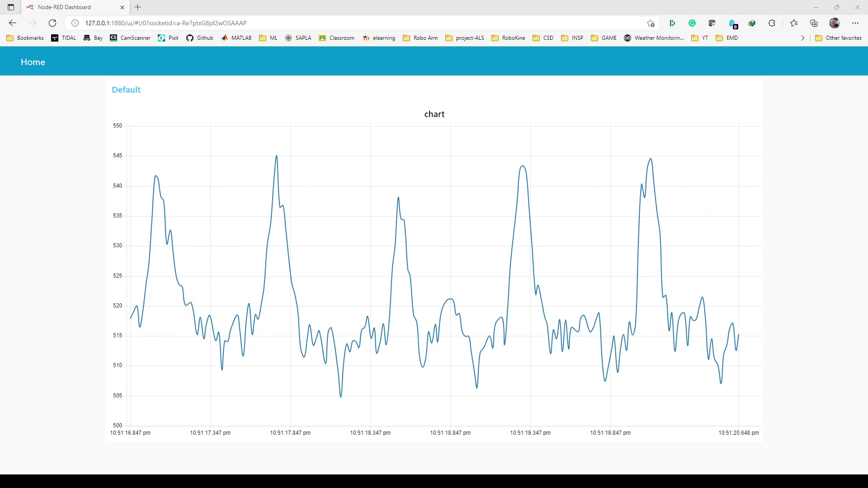Click the Grammarly extension icon

point(692,23)
